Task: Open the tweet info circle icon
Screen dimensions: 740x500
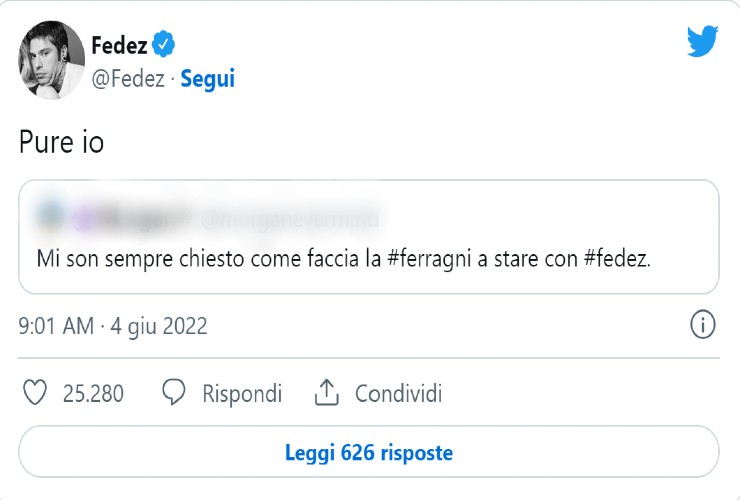Action: click(703, 325)
